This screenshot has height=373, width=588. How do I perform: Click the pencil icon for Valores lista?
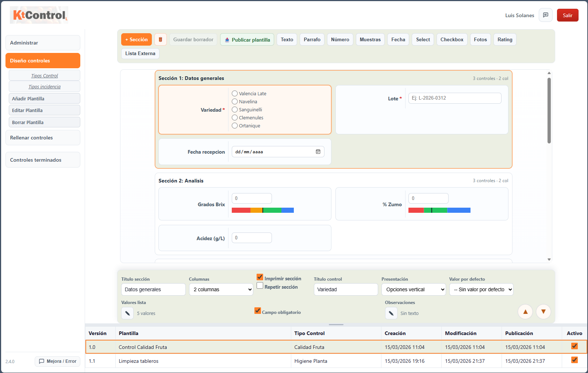tap(127, 313)
